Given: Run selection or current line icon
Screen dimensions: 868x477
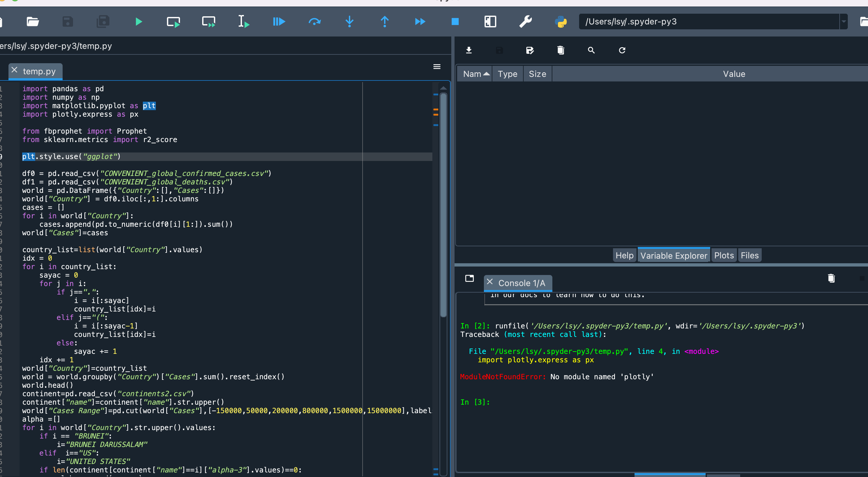Looking at the screenshot, I should tap(244, 22).
